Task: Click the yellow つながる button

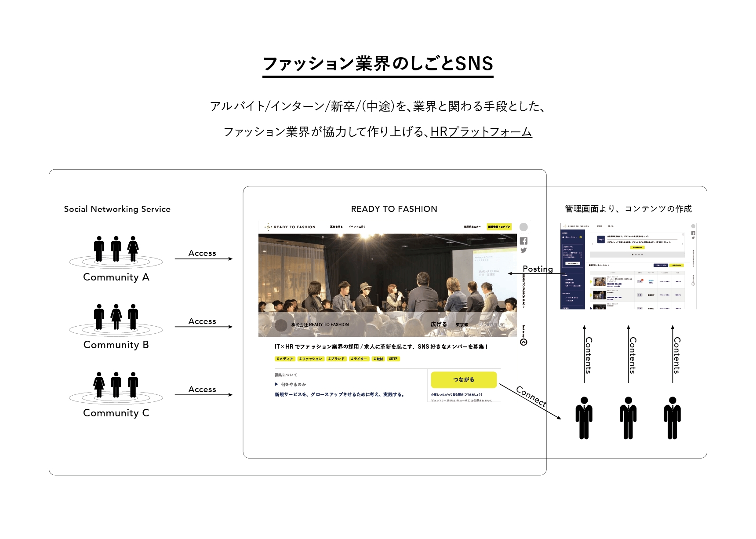Action: pyautogui.click(x=464, y=380)
